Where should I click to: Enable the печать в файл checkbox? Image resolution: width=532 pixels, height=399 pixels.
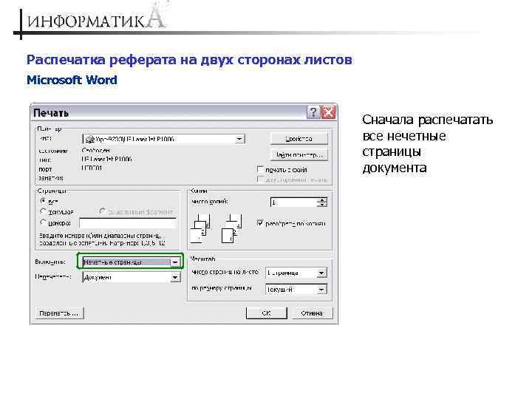260,169
